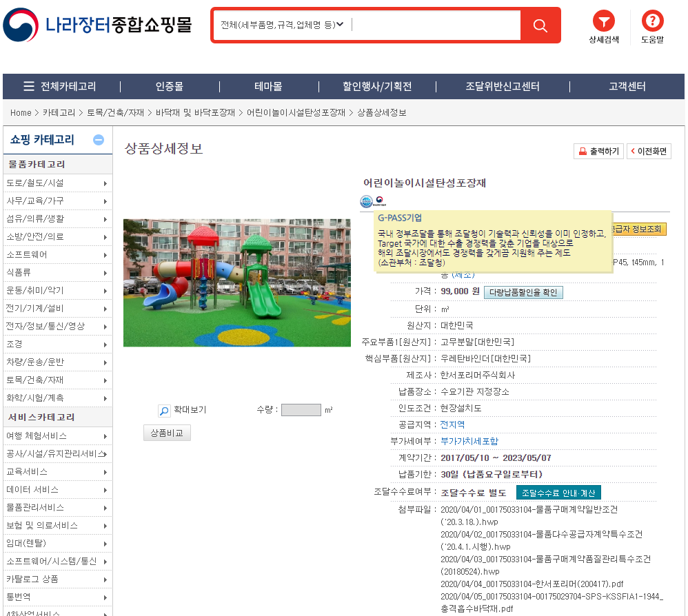
Task: Expand 여행 체험서비스 category
Action: point(57,435)
